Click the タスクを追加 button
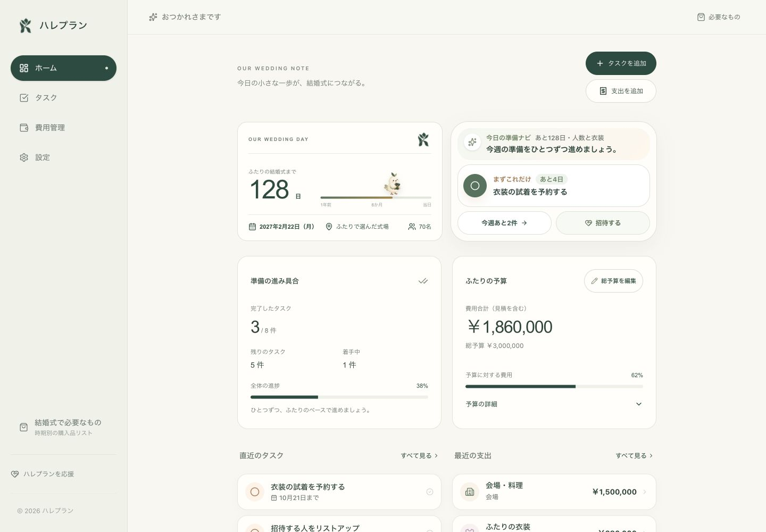The height and width of the screenshot is (532, 766). (621, 63)
